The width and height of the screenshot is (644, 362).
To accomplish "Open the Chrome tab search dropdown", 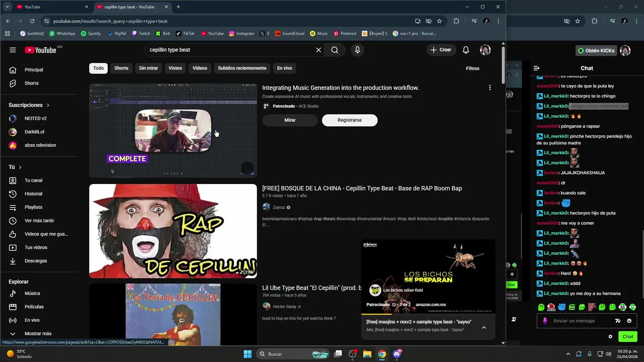I will [x=7, y=7].
